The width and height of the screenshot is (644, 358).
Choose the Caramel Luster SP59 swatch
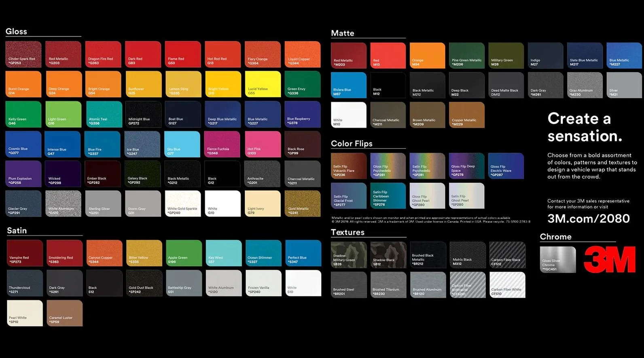[65, 313]
